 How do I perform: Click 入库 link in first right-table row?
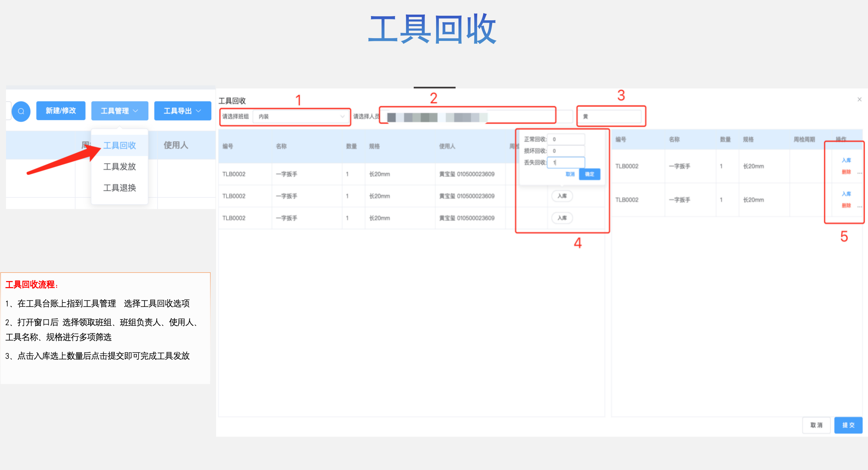coord(846,161)
